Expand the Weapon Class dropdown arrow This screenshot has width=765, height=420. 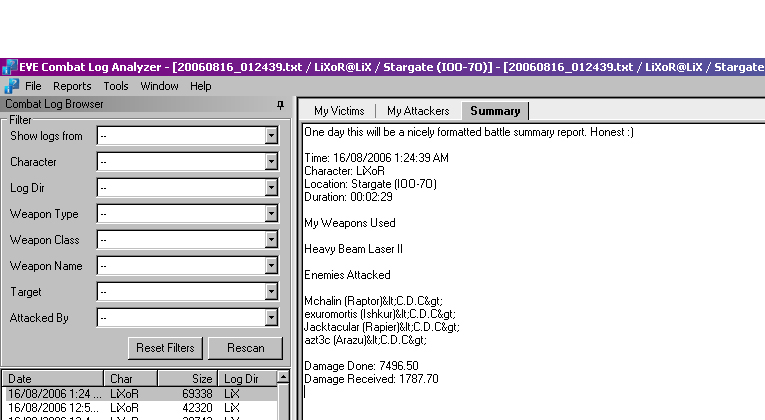click(271, 240)
